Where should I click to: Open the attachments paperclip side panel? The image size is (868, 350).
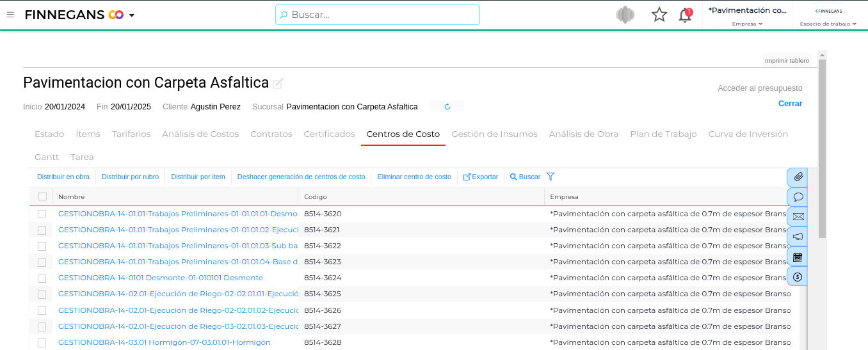pyautogui.click(x=798, y=177)
